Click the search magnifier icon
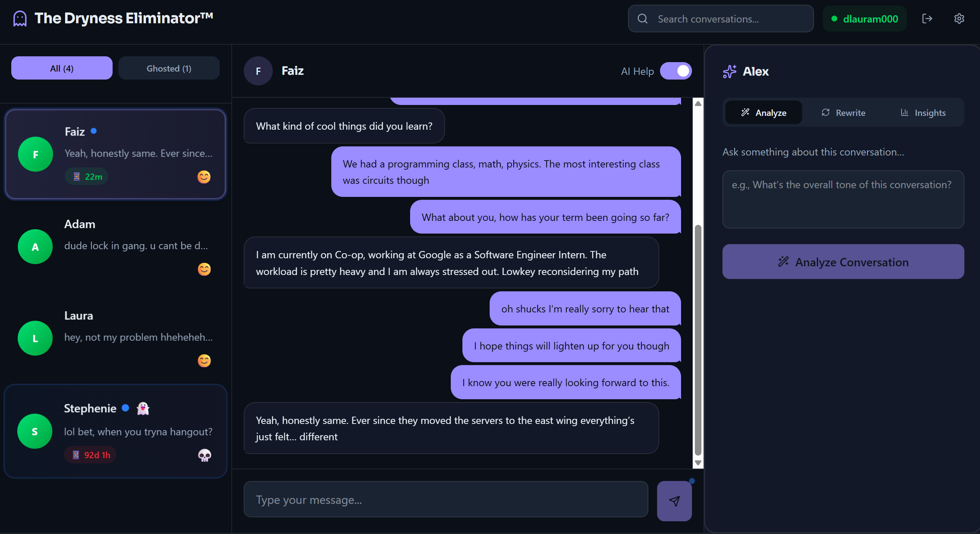The image size is (980, 534). tap(643, 19)
